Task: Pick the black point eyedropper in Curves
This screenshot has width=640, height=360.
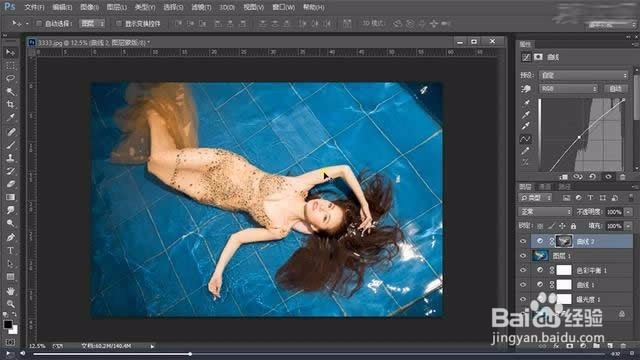Action: click(x=526, y=102)
